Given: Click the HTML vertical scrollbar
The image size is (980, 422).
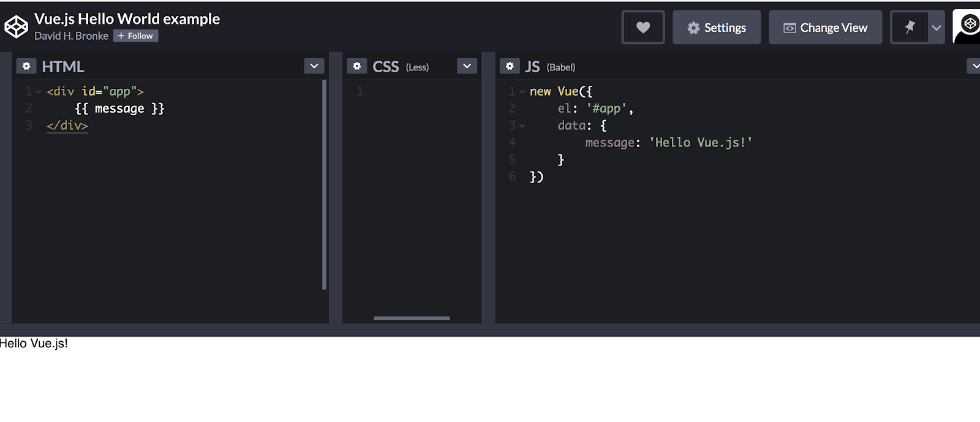Looking at the screenshot, I should coord(324,184).
